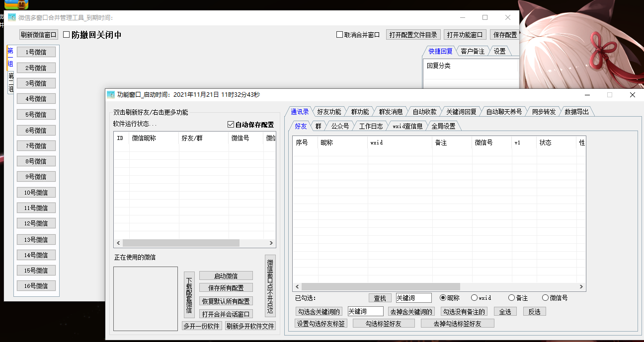Open the 16号微信 slot
The image size is (644, 342).
coord(36,285)
